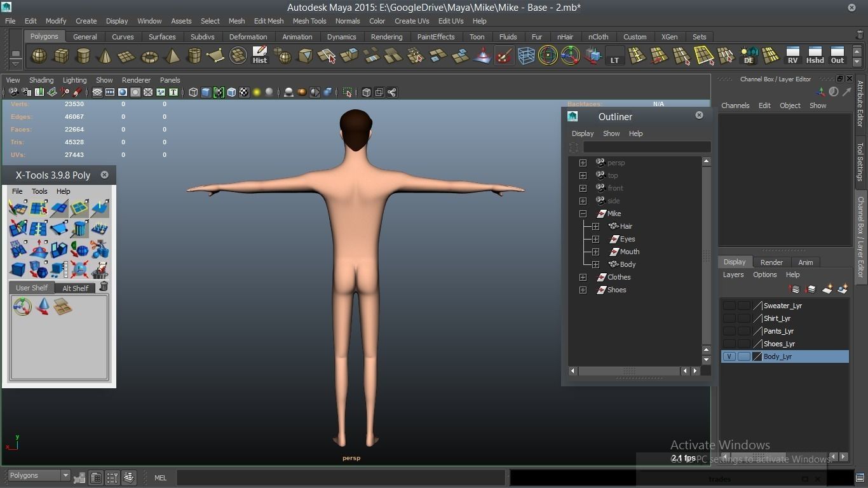The width and height of the screenshot is (868, 488).
Task: Create a polygon cylinder from the shelf
Action: [x=83, y=56]
